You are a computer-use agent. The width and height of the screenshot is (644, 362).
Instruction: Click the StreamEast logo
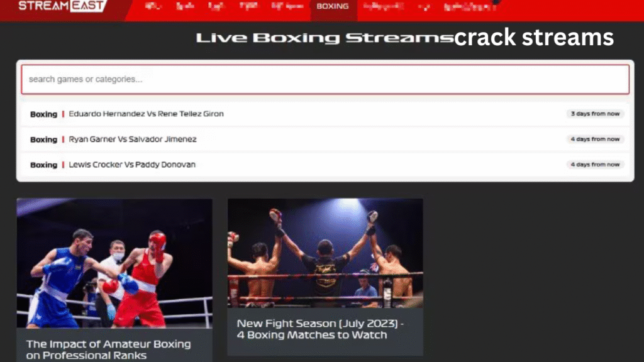(62, 6)
